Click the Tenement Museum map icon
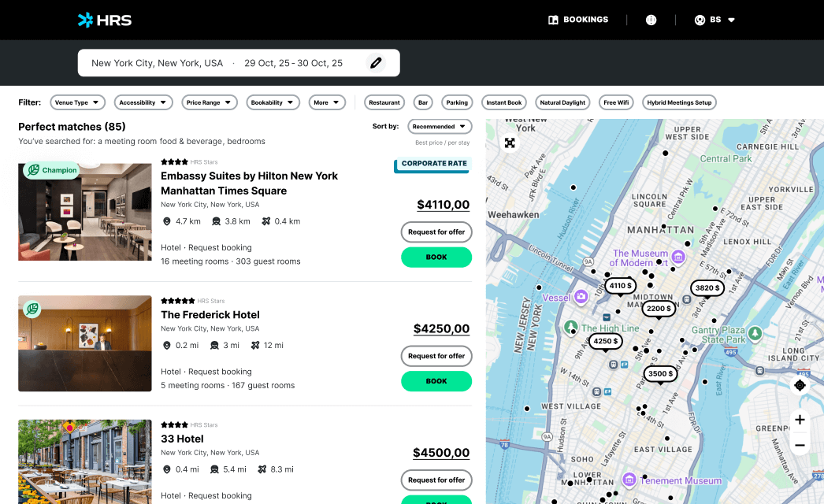This screenshot has height=504, width=824. point(629,480)
